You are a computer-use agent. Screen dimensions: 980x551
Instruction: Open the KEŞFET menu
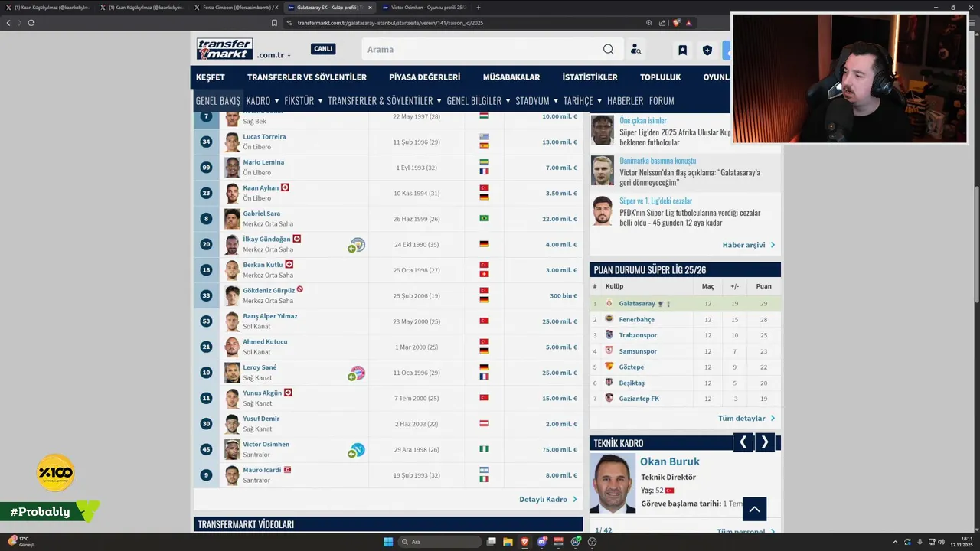click(x=210, y=77)
